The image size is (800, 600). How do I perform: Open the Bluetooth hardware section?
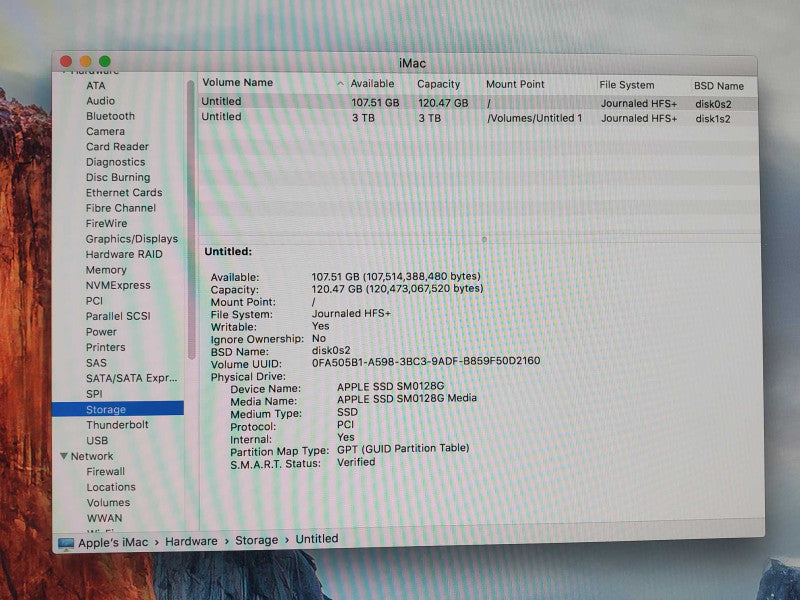click(110, 116)
